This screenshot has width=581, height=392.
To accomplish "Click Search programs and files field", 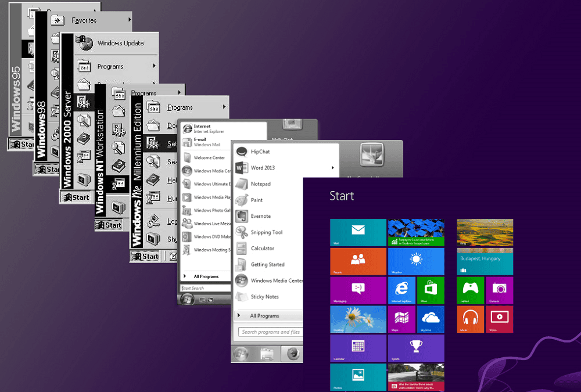I will [x=271, y=332].
